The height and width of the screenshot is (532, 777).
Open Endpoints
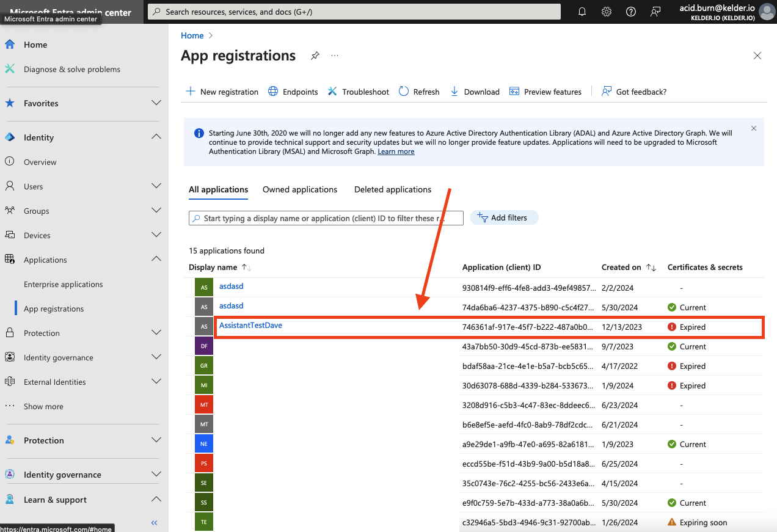293,92
